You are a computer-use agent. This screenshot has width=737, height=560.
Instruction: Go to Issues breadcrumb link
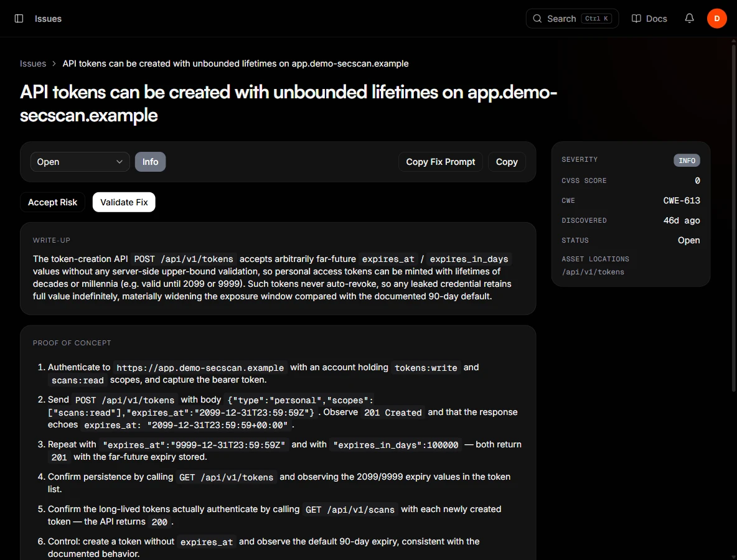(33, 63)
